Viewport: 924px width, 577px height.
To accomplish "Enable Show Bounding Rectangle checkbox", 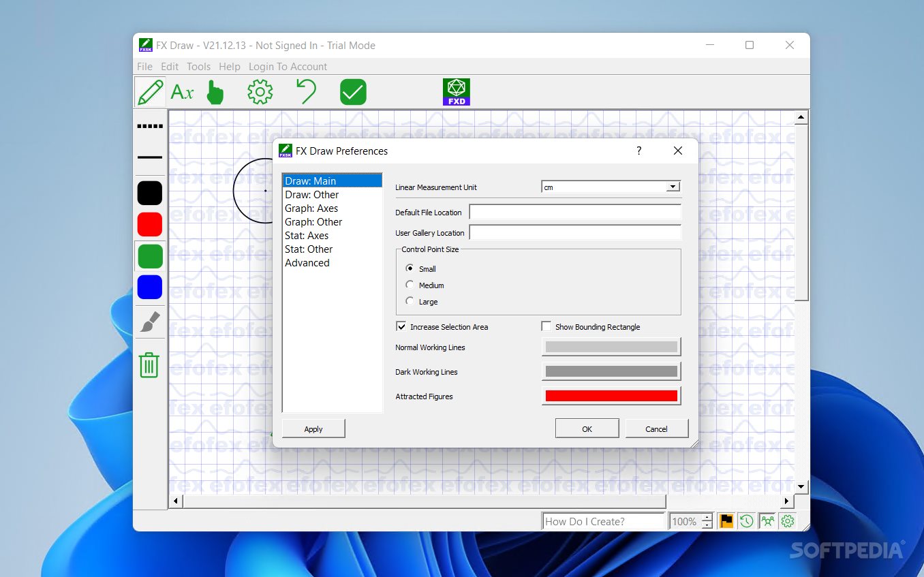I will coord(546,326).
